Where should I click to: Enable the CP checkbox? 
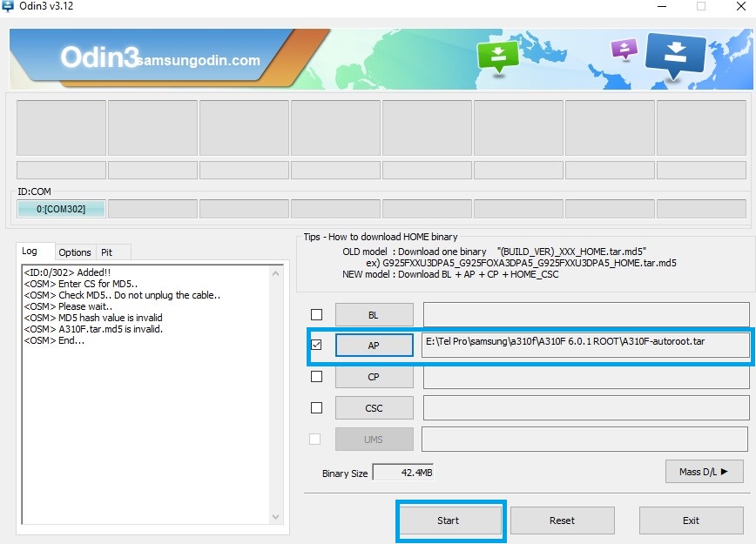[x=317, y=376]
